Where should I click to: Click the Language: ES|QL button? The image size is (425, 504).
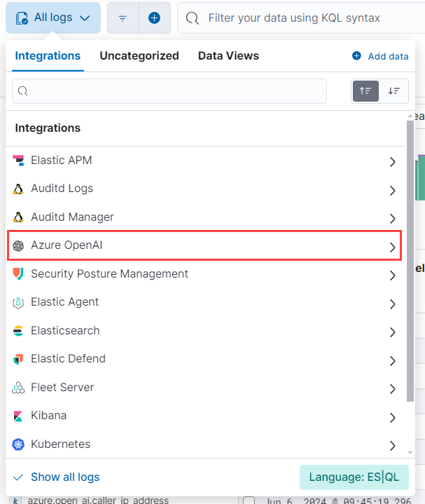tap(353, 477)
